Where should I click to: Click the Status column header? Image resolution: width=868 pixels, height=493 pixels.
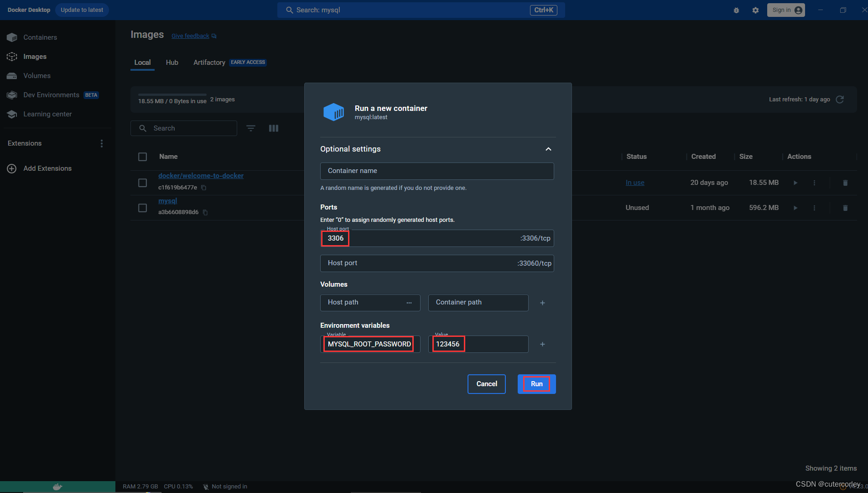[x=636, y=157]
